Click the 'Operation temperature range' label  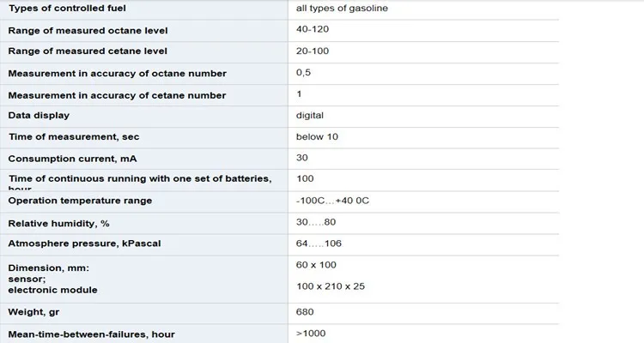click(80, 201)
